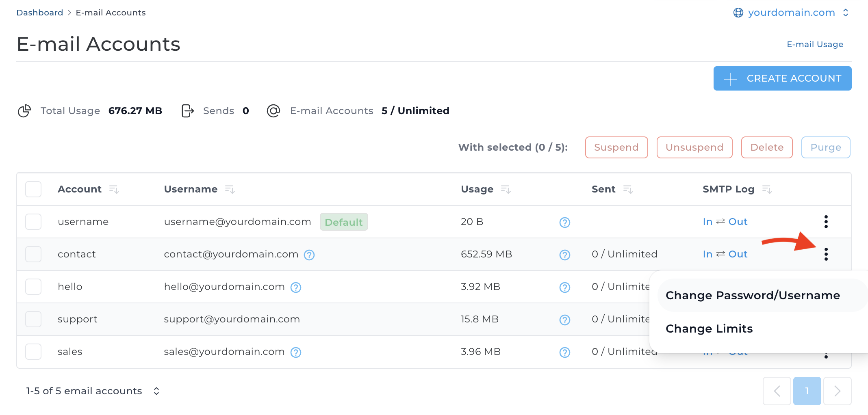Screen dimensions: 868x415
Task: Click three-dot menu for contact account
Action: point(826,254)
